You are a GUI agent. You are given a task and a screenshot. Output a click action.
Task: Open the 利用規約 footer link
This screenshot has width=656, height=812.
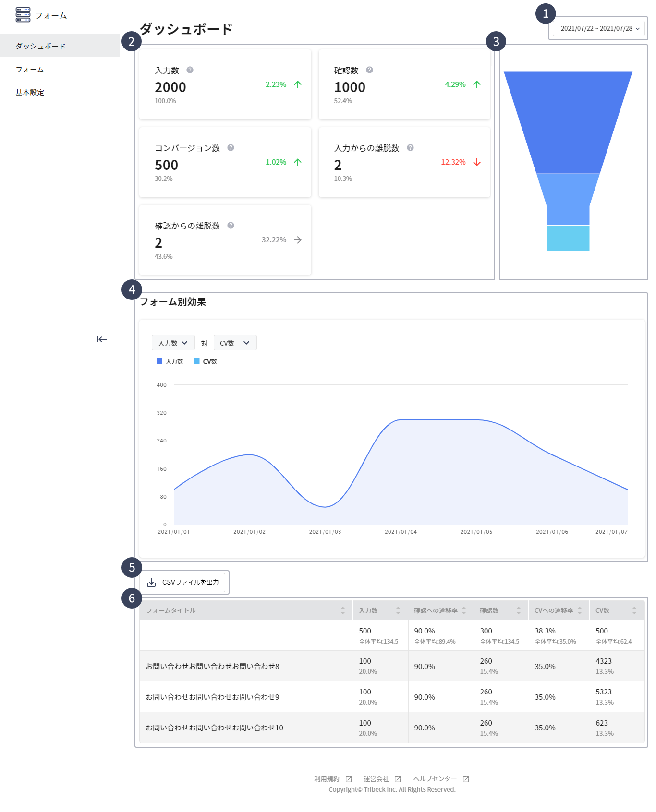327,779
